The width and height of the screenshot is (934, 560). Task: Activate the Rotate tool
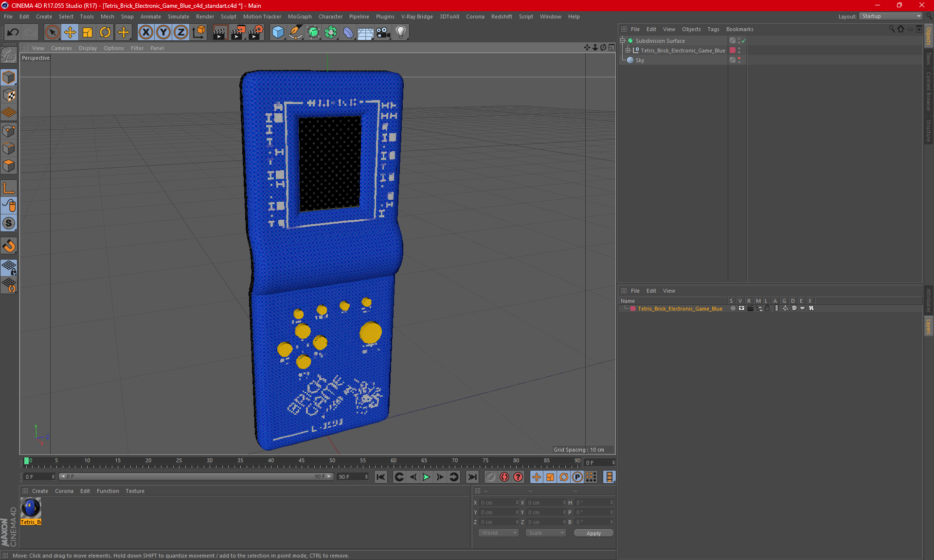[x=105, y=32]
